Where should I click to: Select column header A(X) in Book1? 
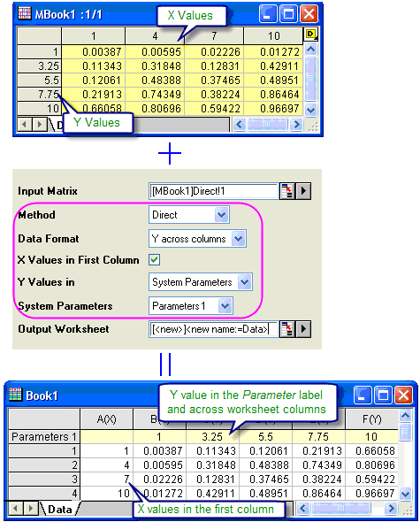click(x=106, y=418)
